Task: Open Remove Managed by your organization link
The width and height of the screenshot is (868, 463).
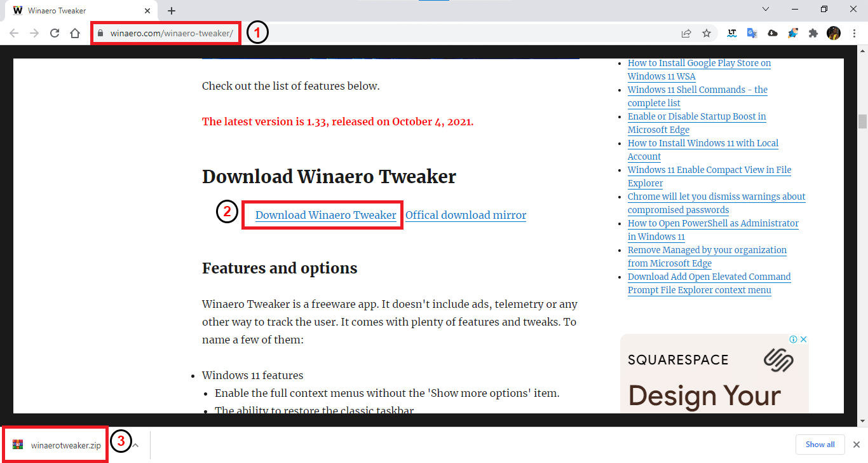Action: (707, 256)
